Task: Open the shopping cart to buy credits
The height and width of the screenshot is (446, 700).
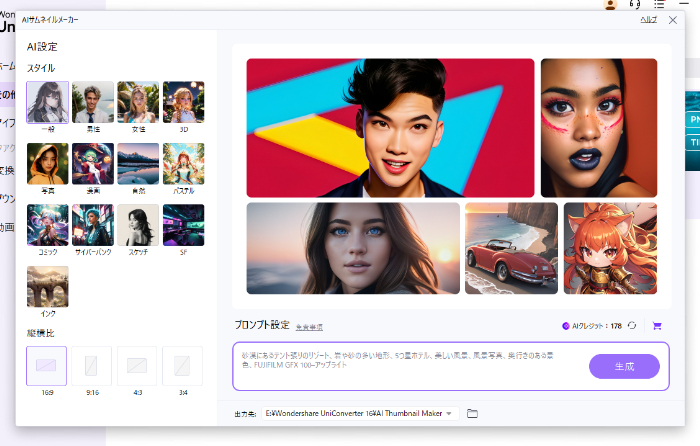Action: 657,326
